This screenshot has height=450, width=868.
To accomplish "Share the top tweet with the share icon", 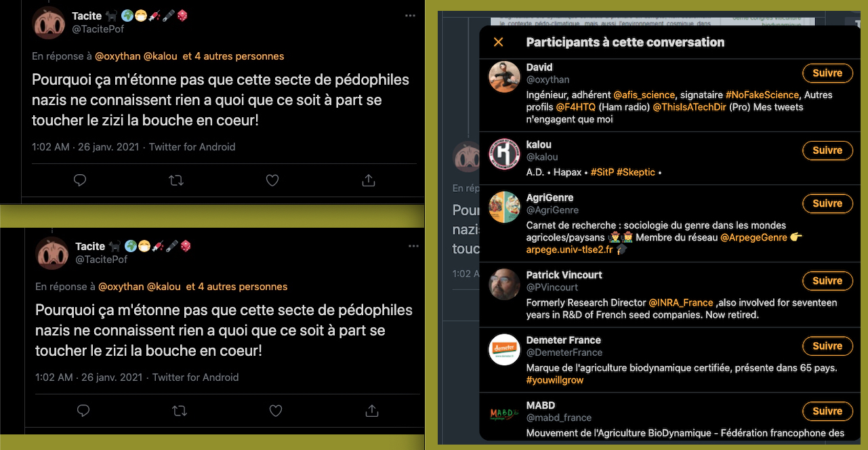I will pyautogui.click(x=369, y=180).
